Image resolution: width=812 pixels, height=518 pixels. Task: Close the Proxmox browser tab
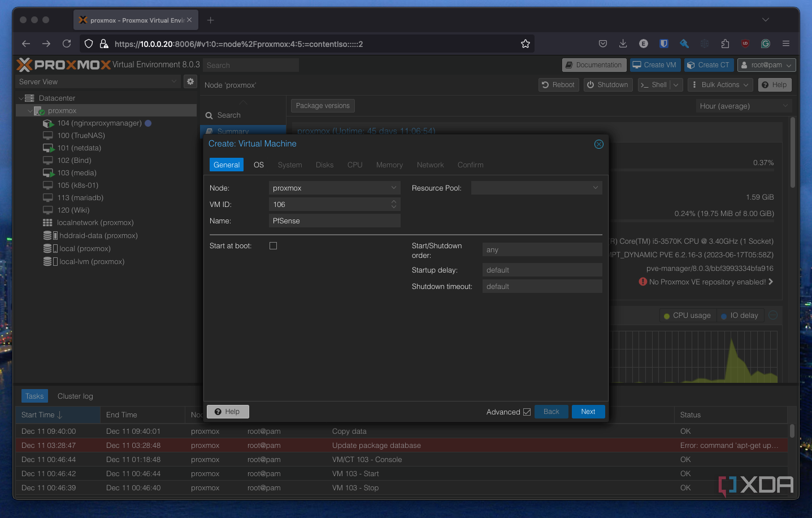tap(189, 20)
